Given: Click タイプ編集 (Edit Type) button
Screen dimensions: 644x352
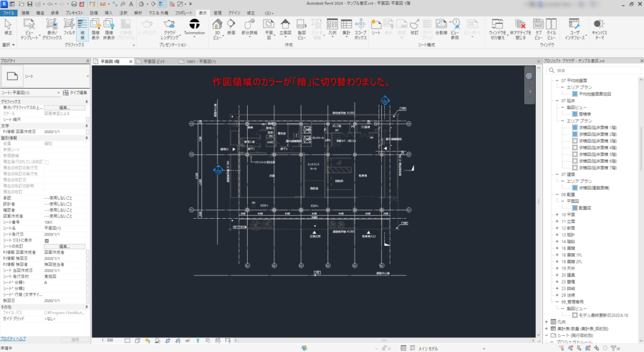Looking at the screenshot, I should pos(75,93).
